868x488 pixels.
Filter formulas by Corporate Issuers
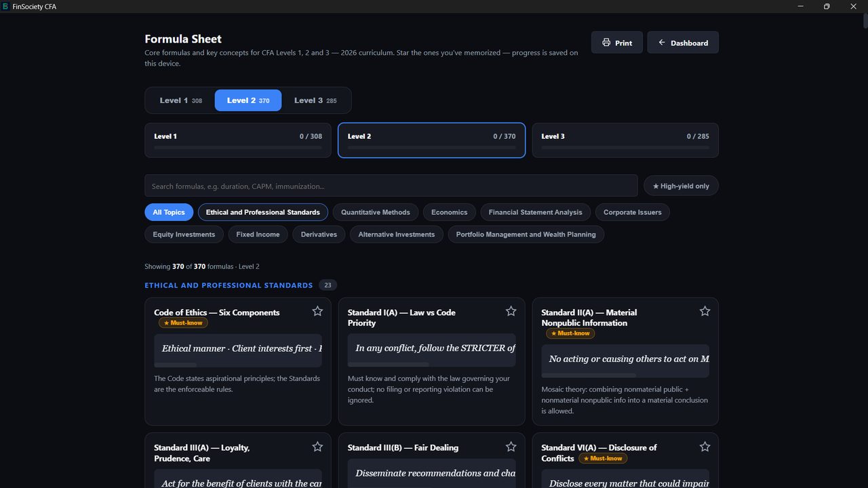point(633,212)
